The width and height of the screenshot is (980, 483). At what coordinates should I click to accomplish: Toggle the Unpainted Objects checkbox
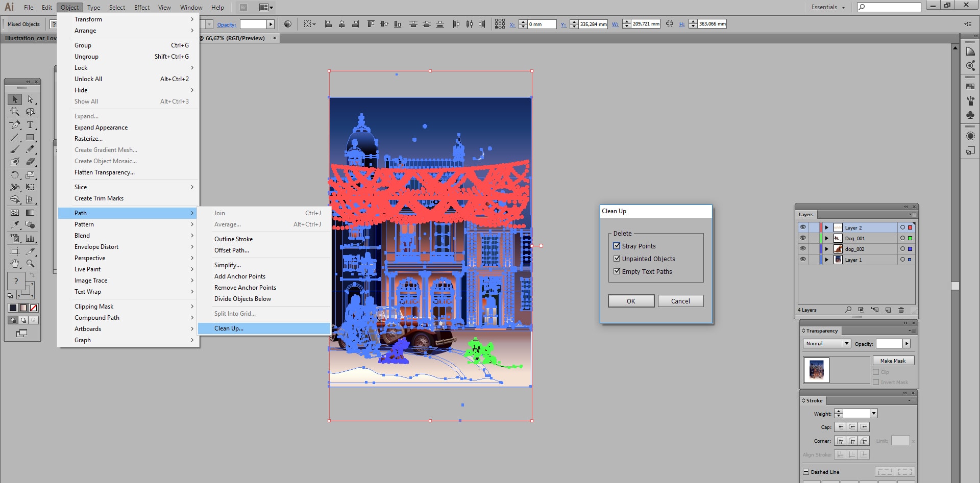tap(617, 259)
